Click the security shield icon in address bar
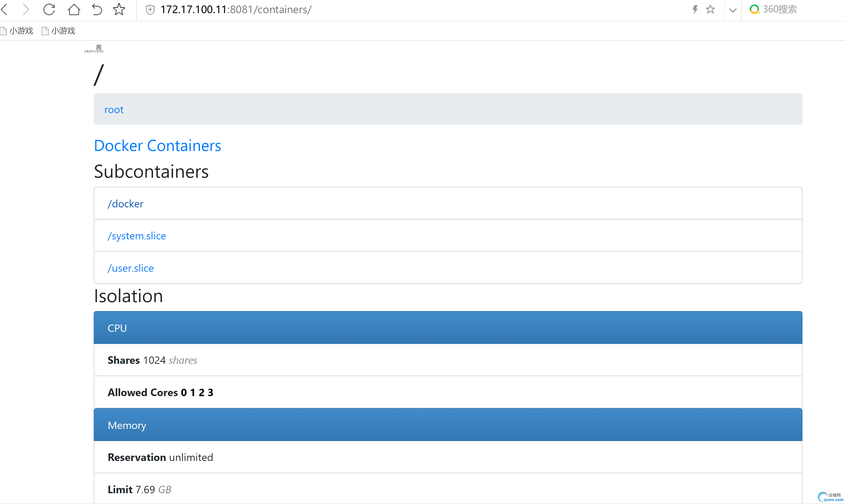The image size is (845, 504). pyautogui.click(x=150, y=10)
